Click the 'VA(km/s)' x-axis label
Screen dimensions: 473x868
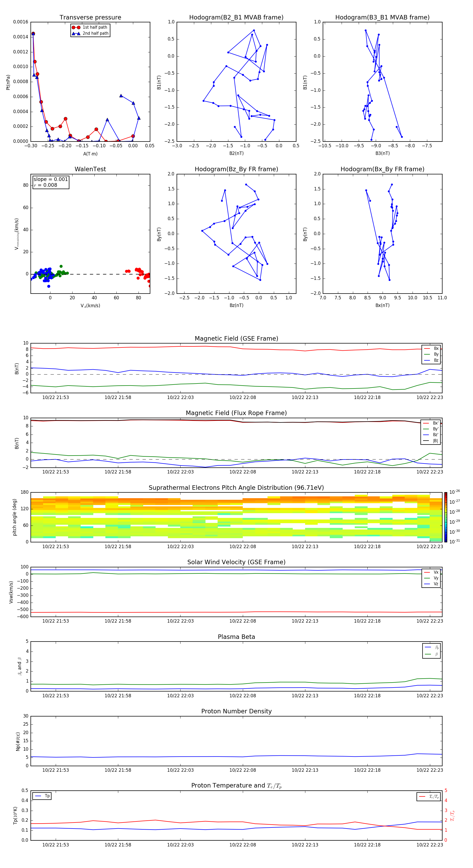coord(90,306)
